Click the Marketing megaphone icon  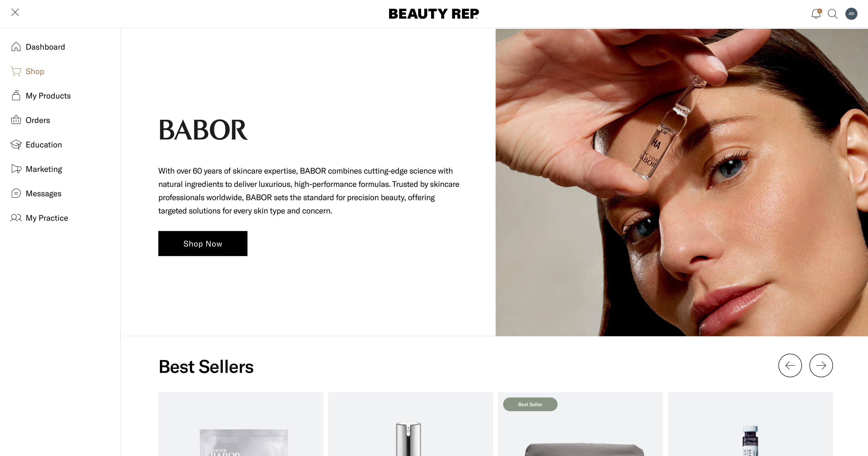[x=16, y=169]
